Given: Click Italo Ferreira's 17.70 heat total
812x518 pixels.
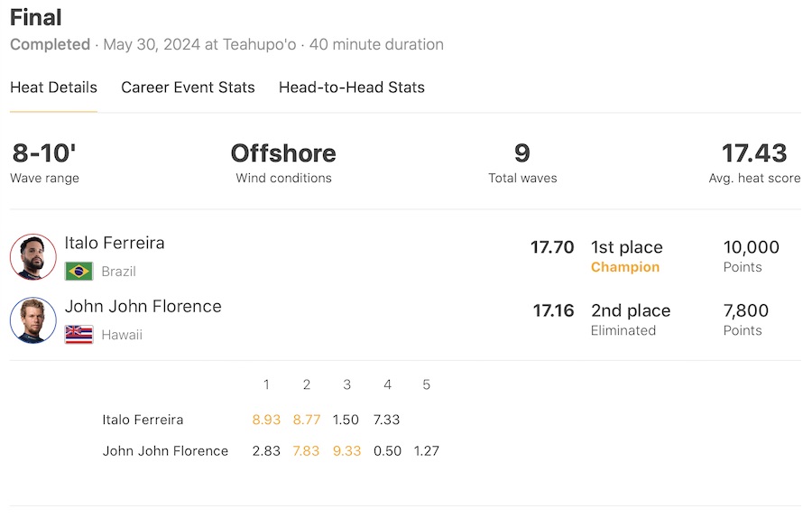Looking at the screenshot, I should click(x=552, y=247).
